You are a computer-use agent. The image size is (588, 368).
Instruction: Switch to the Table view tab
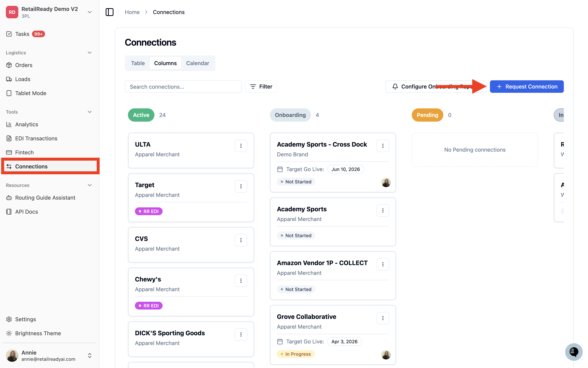pyautogui.click(x=138, y=63)
